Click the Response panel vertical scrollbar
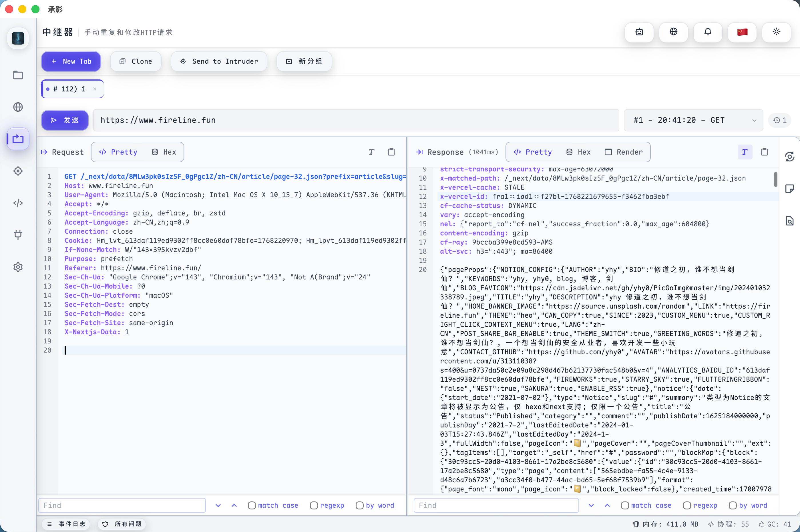800x532 pixels. tap(775, 179)
